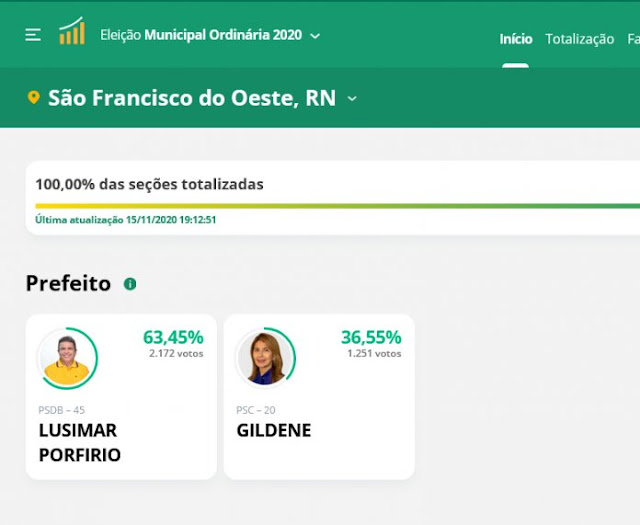
Task: Open the São Francisco do Oeste city chevron
Action: [352, 98]
